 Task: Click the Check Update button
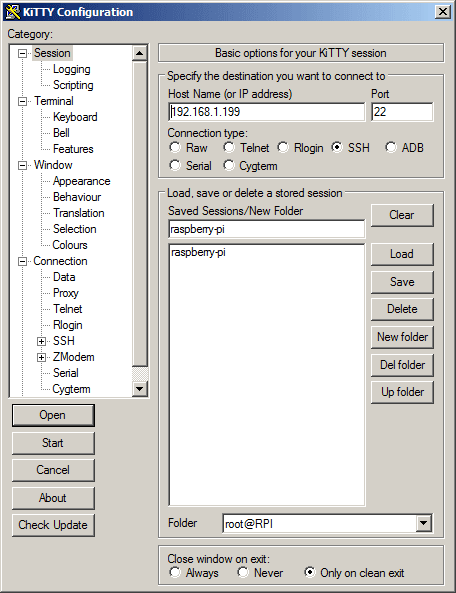[x=53, y=525]
